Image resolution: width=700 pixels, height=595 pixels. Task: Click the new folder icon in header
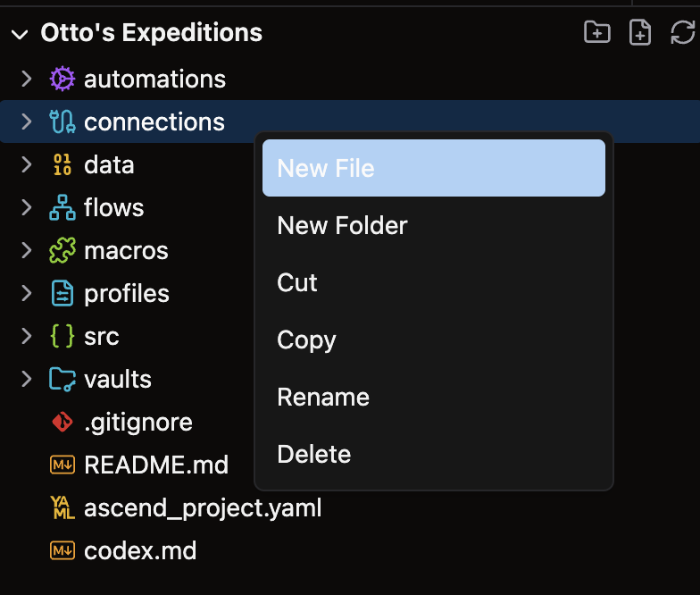tap(596, 33)
